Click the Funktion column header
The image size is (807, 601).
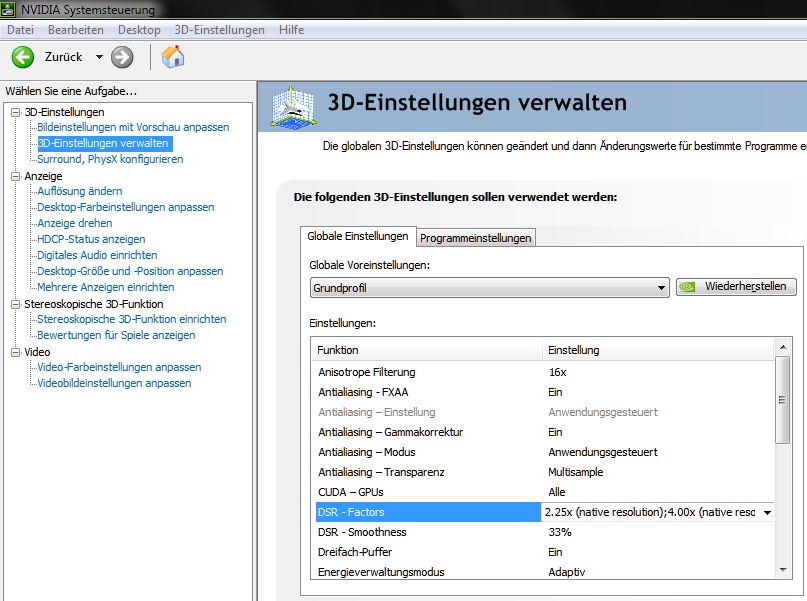coord(427,350)
